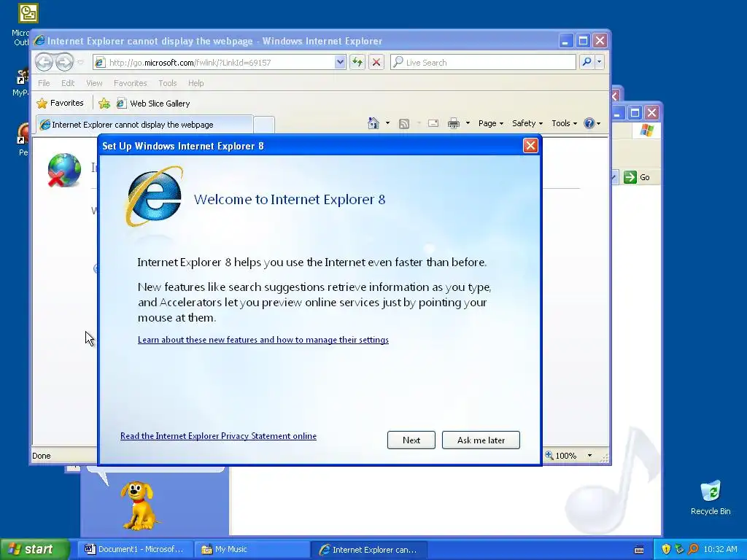Expand the address bar dropdown arrow
The height and width of the screenshot is (560, 747).
pyautogui.click(x=340, y=63)
